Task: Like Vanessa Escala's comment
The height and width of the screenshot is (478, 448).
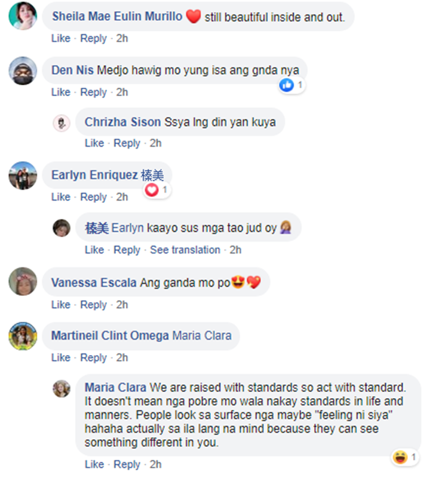Action: tap(61, 305)
